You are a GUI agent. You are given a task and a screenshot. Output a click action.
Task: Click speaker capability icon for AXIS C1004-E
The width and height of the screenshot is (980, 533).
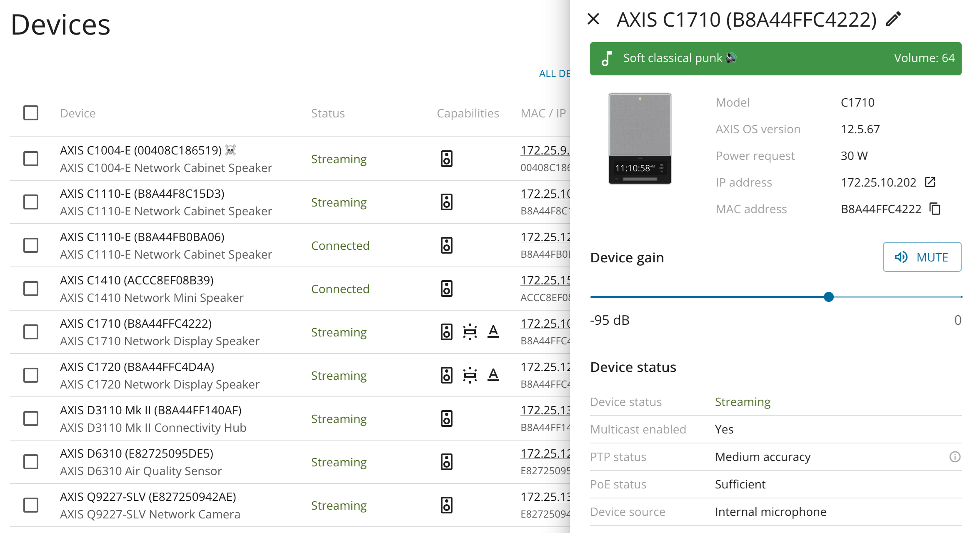click(x=447, y=159)
